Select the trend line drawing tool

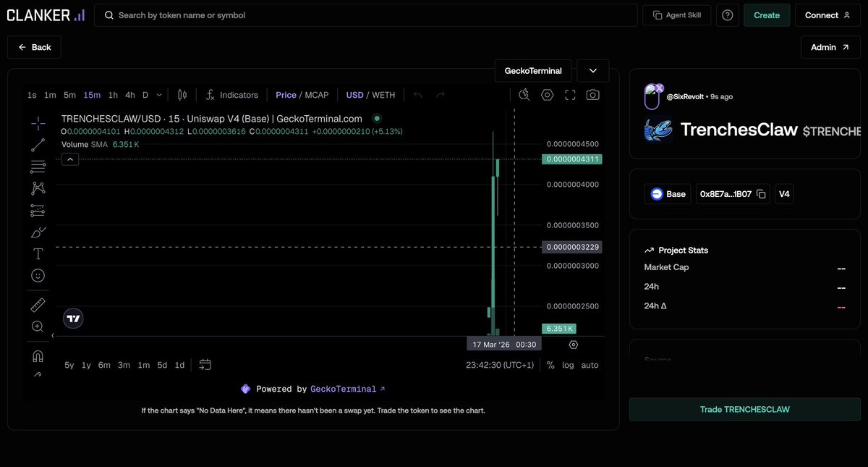tap(38, 145)
